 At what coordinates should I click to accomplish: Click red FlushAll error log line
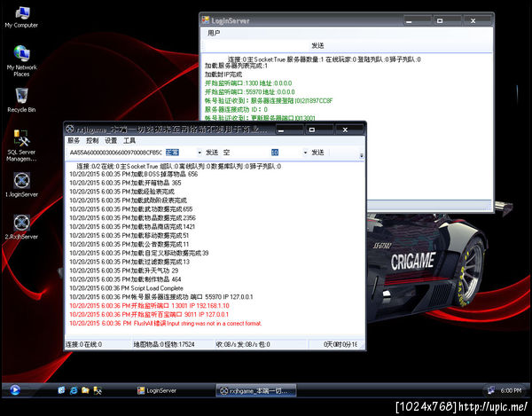pos(166,324)
